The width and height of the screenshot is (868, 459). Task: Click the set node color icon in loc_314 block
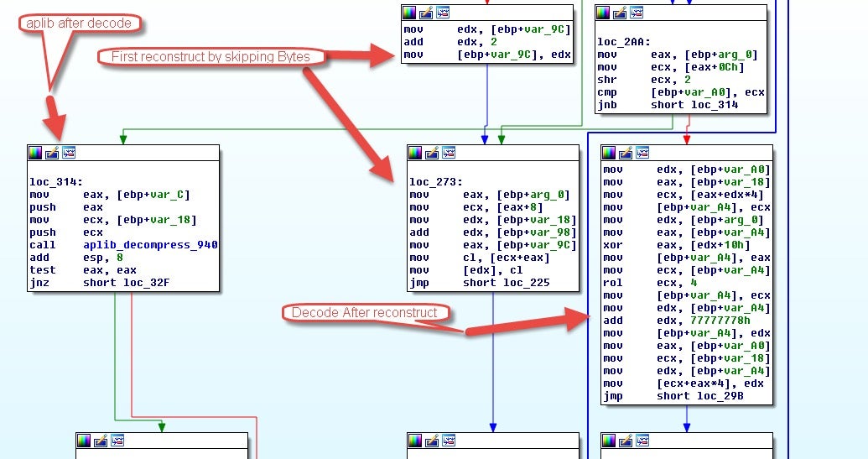(x=35, y=153)
